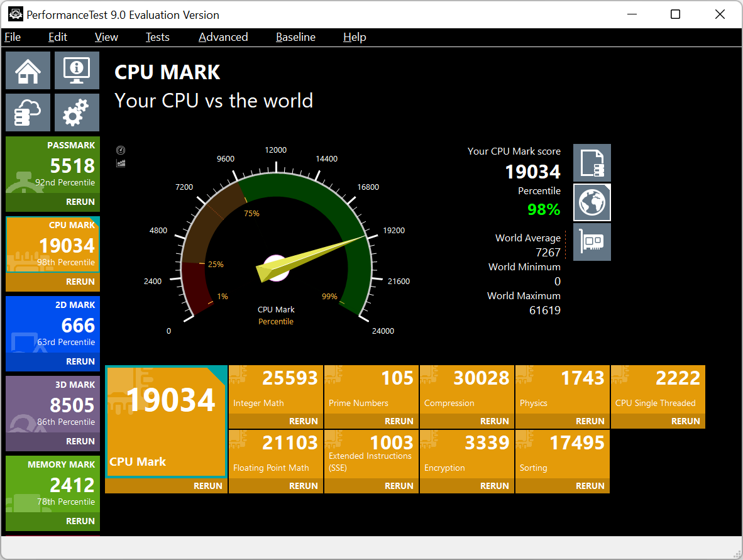Maximize the PerformanceTest window
743x560 pixels.
coord(675,14)
